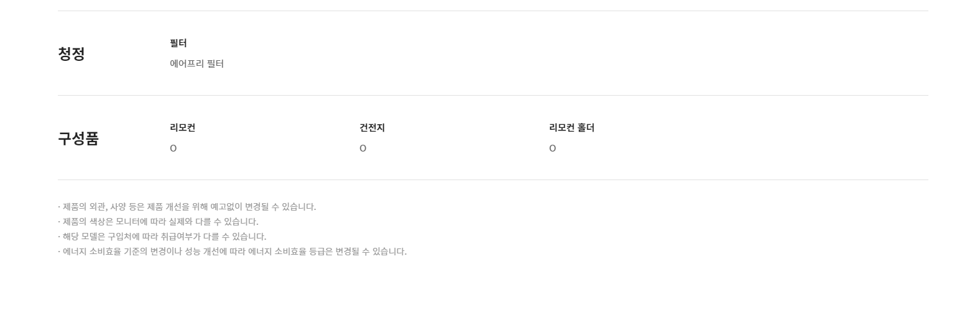Click the 에어프리 필터 value text
Screen dimensions: 980x323
[x=196, y=63]
